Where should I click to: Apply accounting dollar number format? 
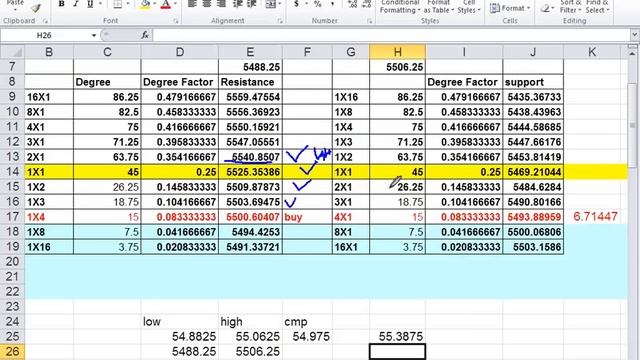296,4
